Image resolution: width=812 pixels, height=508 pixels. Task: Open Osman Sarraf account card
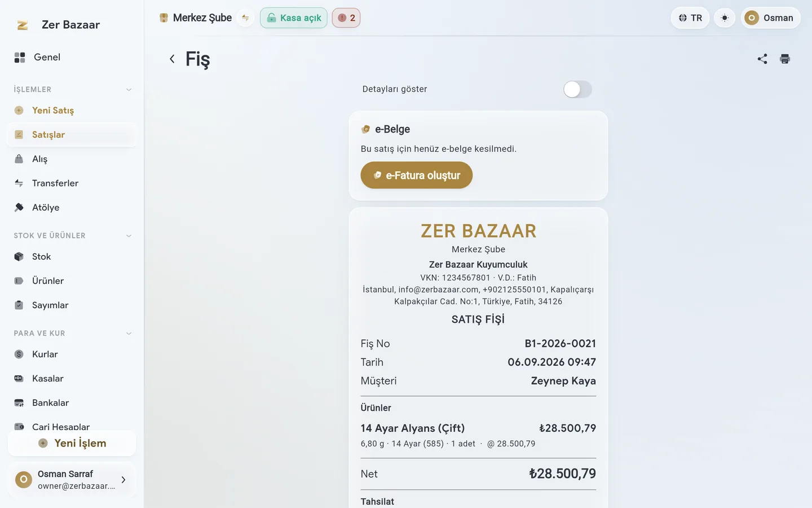click(72, 480)
